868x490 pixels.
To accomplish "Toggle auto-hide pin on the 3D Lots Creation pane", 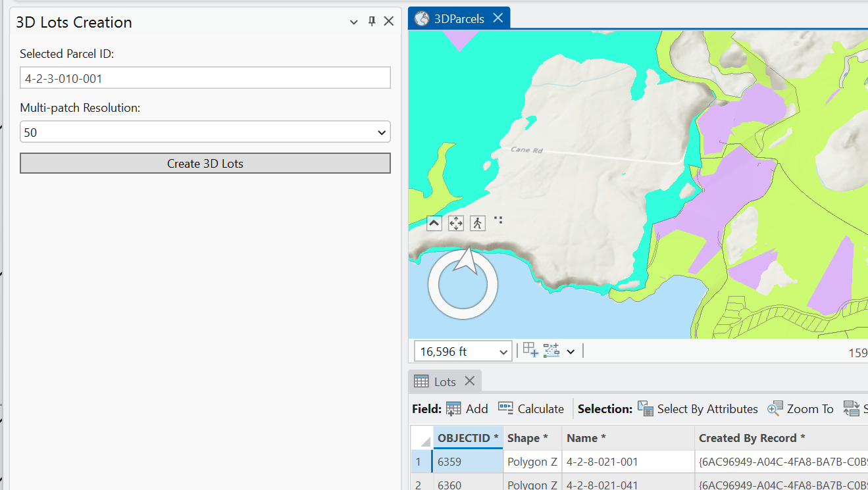I will [372, 22].
